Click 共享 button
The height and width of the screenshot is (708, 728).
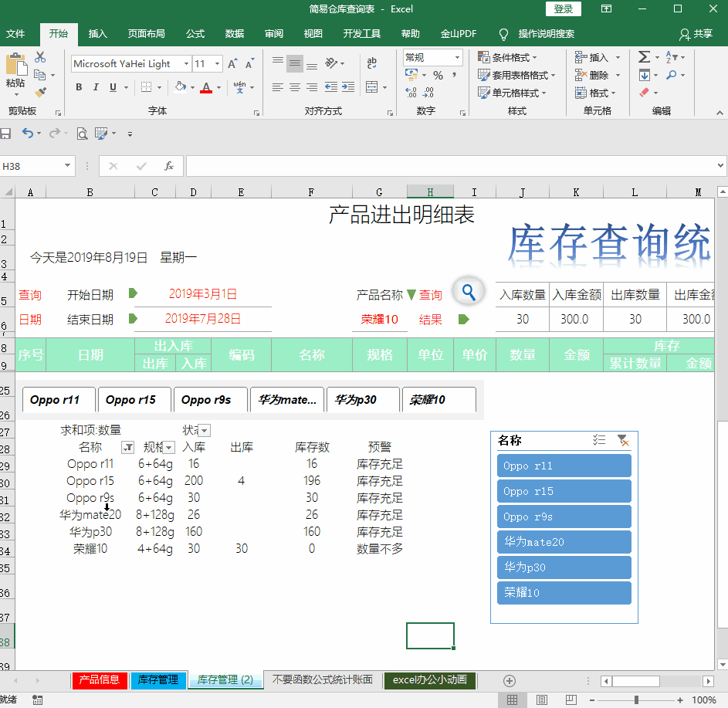(696, 34)
